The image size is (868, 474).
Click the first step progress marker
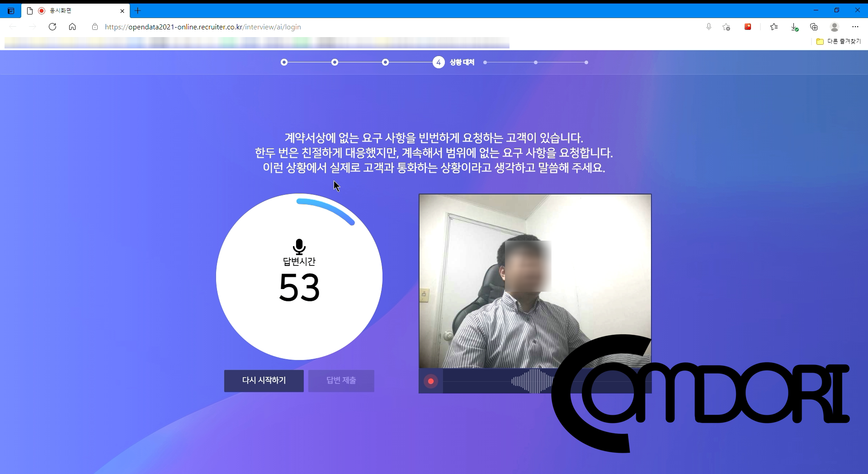click(x=284, y=62)
